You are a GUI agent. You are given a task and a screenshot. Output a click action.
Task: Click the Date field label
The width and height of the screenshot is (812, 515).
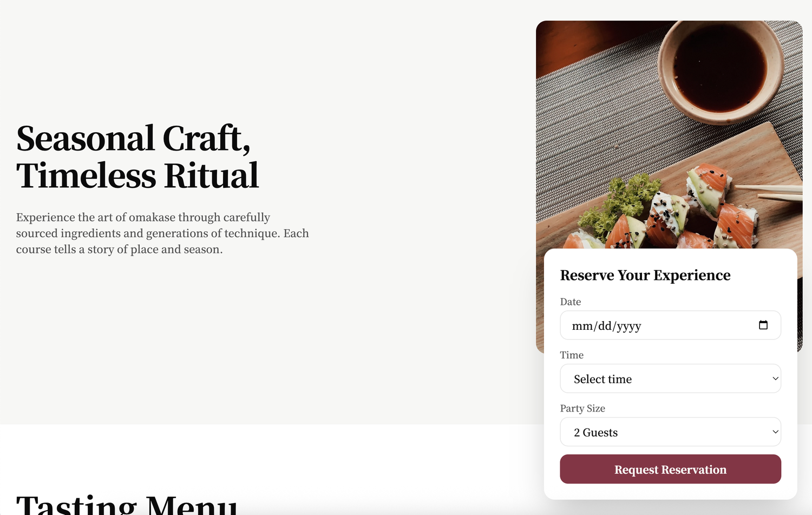tap(571, 302)
